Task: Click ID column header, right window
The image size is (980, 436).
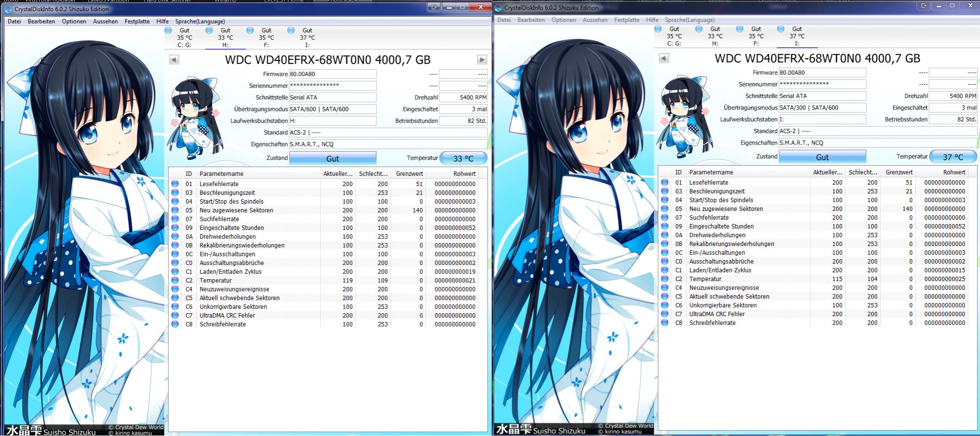Action: (x=678, y=172)
